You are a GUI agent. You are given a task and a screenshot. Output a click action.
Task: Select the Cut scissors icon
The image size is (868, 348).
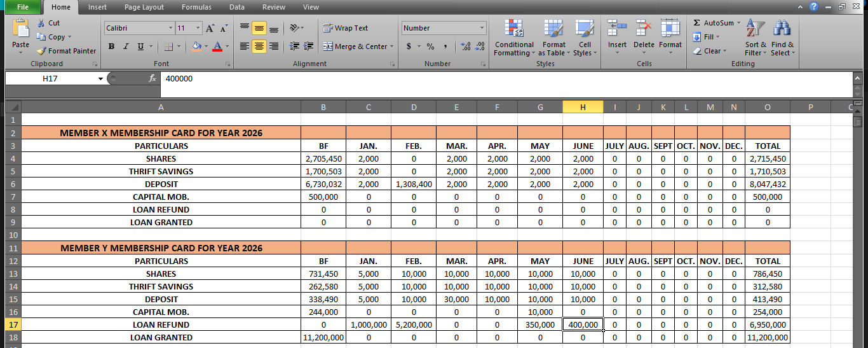pyautogui.click(x=42, y=23)
